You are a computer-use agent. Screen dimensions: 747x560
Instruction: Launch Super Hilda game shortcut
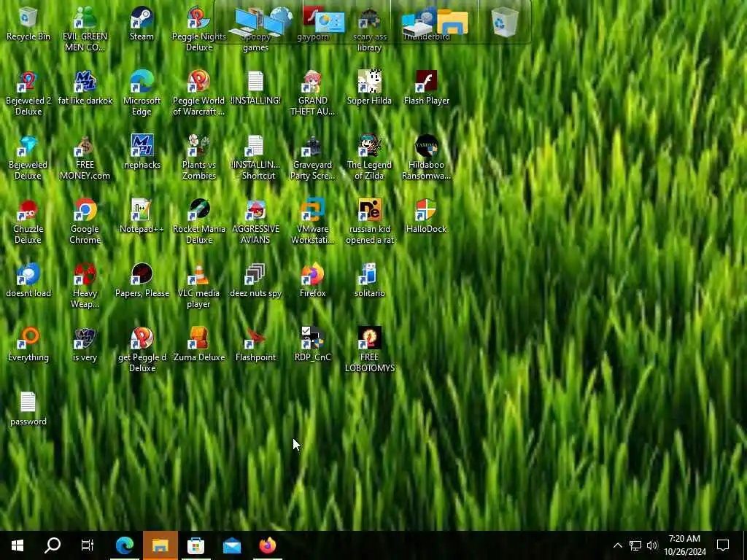click(369, 88)
